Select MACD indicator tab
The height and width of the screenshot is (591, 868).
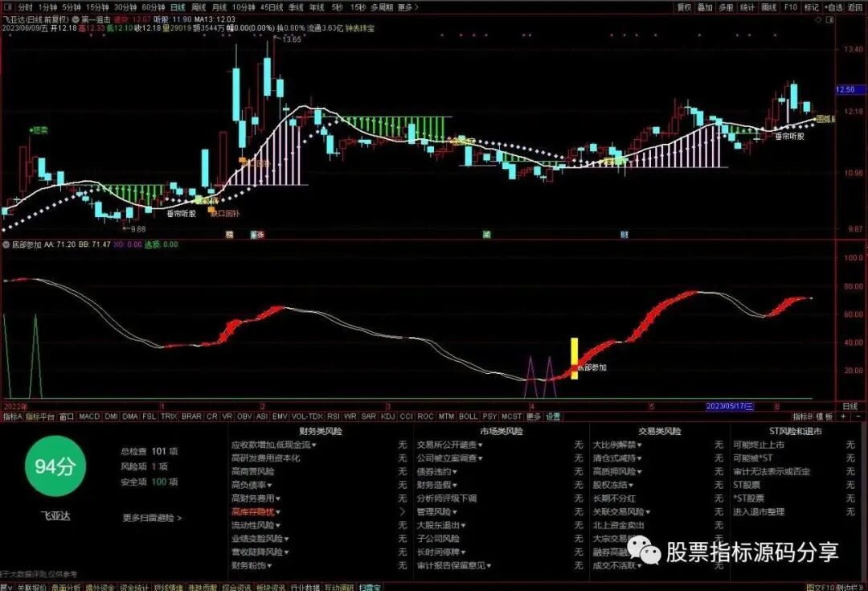[89, 416]
